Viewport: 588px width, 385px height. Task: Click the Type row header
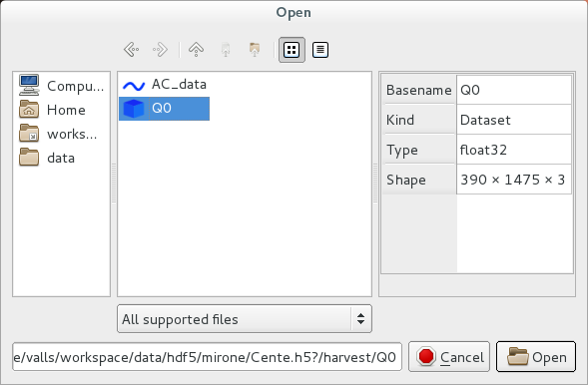(419, 150)
